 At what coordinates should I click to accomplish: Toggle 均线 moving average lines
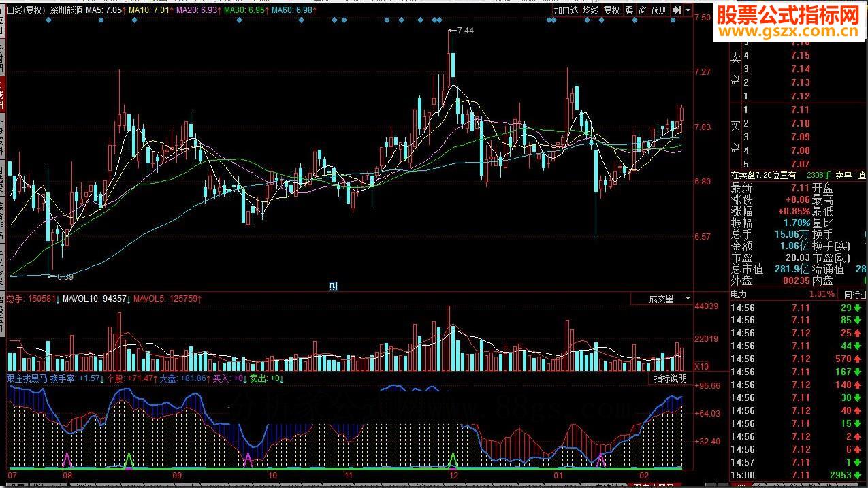(x=591, y=10)
